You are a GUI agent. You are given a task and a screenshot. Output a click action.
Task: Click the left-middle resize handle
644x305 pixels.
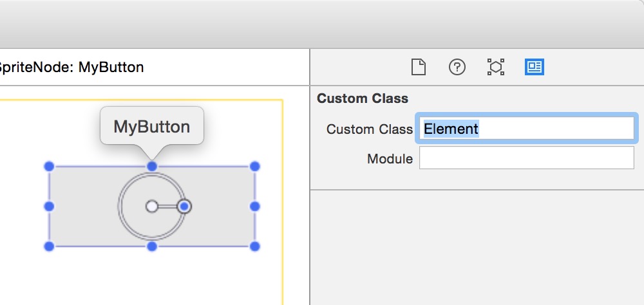coord(49,207)
